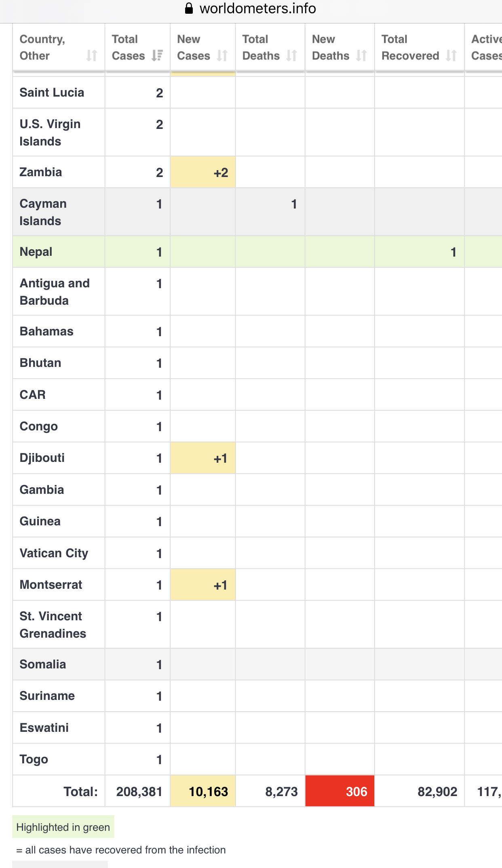The height and width of the screenshot is (868, 502).
Task: Select the Montserrat country name
Action: (51, 585)
